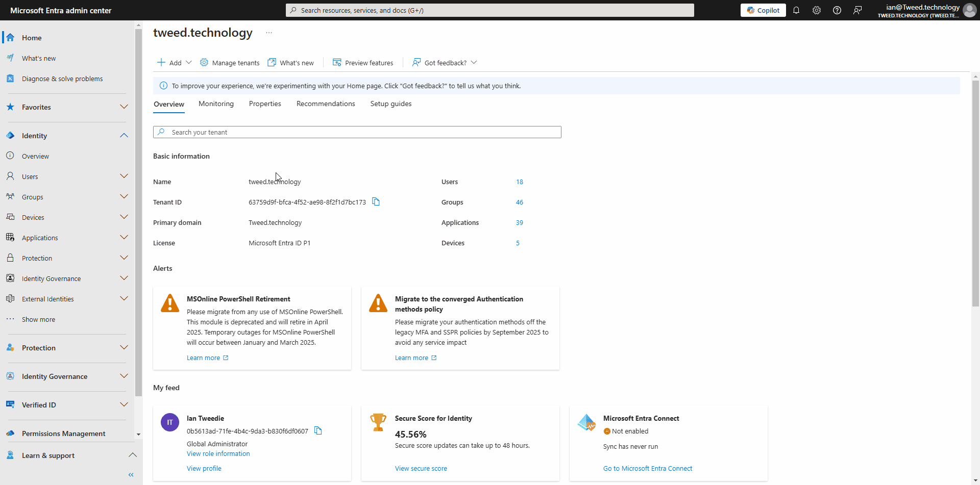The height and width of the screenshot is (485, 980).
Task: Collapse the Identity section
Action: 124,135
